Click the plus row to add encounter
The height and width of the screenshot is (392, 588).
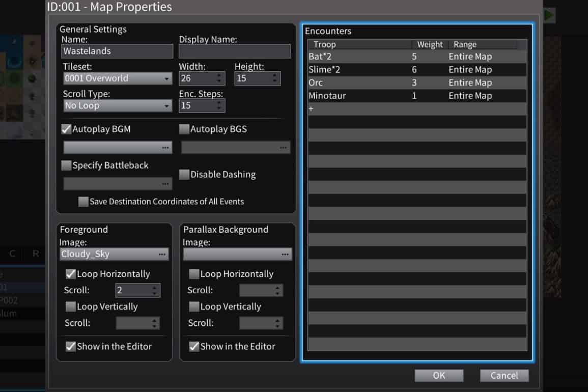[311, 109]
